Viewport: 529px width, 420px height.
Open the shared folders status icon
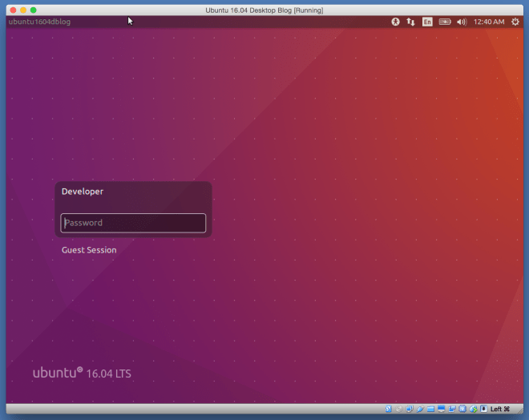coord(430,409)
